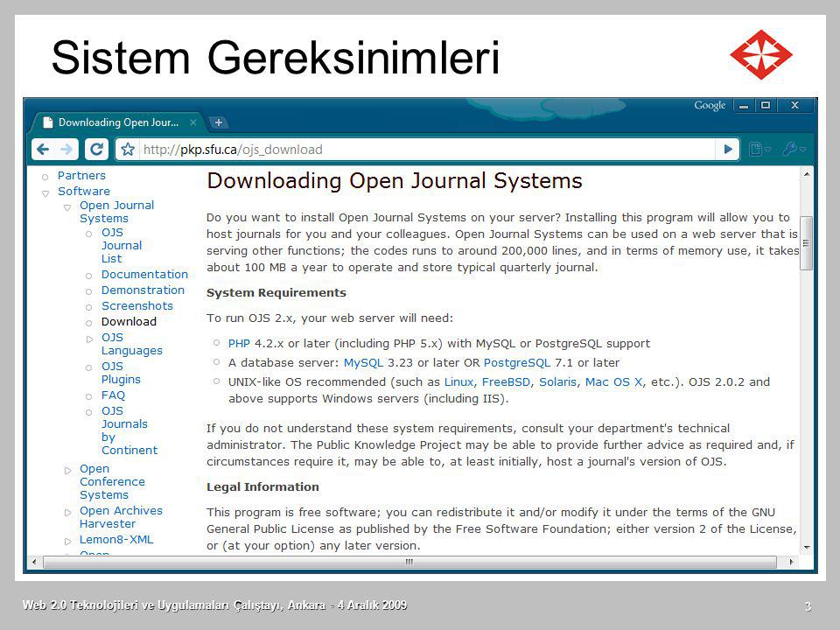840x630 pixels.
Task: Open the page control menu icon
Action: (759, 150)
